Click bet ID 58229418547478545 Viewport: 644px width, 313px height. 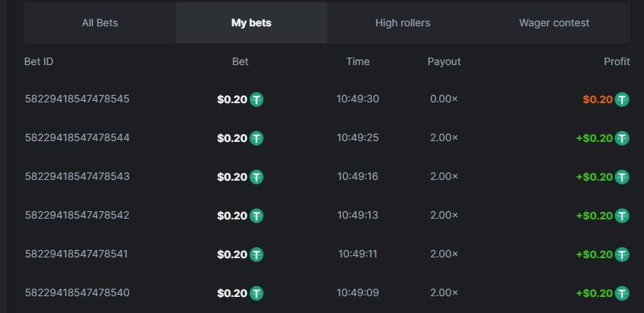[x=77, y=99]
